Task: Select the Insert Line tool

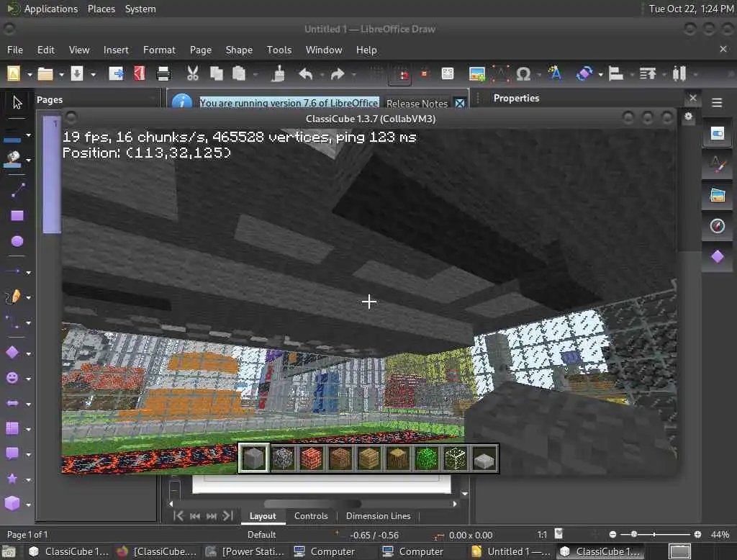Action: [17, 190]
